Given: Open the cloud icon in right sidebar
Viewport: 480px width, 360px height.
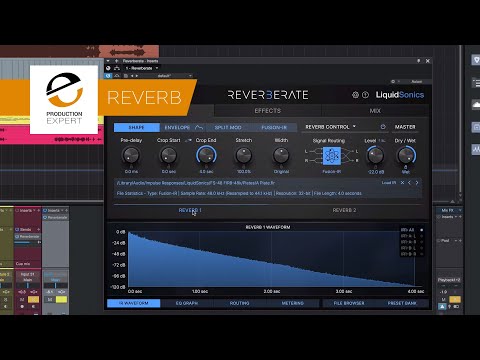Looking at the screenshot, I should [476, 105].
